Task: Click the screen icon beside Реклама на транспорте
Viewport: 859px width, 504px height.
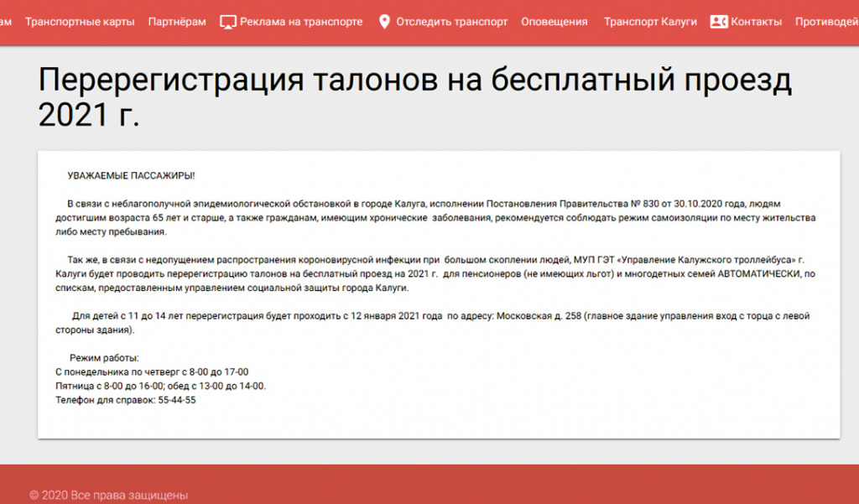Action: click(x=227, y=22)
